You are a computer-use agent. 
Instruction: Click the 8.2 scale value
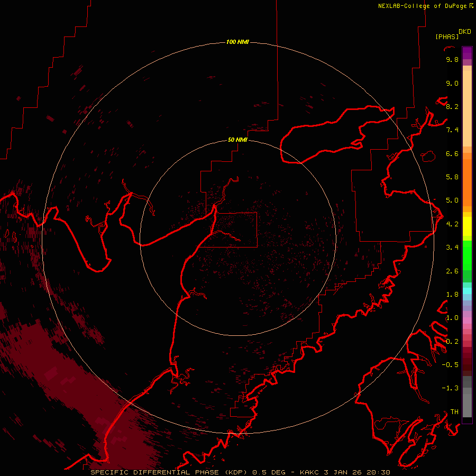[452, 106]
